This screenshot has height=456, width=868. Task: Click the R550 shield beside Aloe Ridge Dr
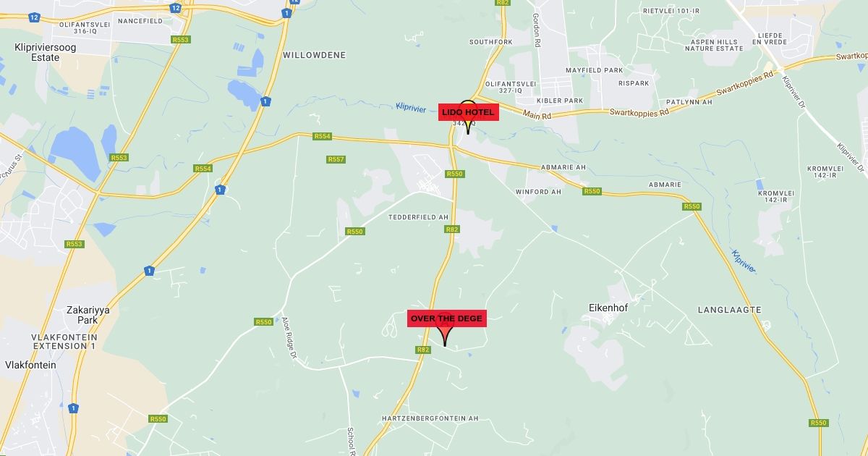coord(263,322)
